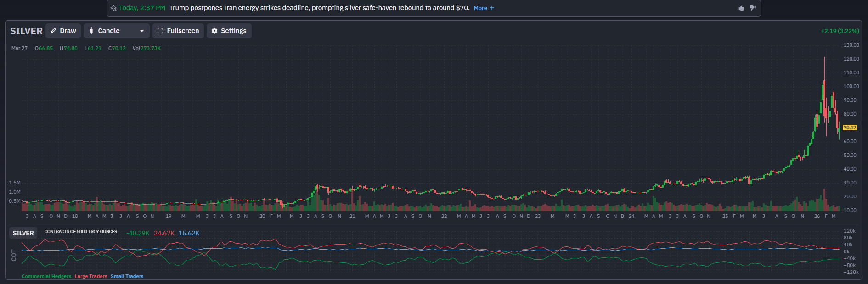Click the Trump postpones Iran headline text
The width and height of the screenshot is (868, 284).
coord(319,8)
